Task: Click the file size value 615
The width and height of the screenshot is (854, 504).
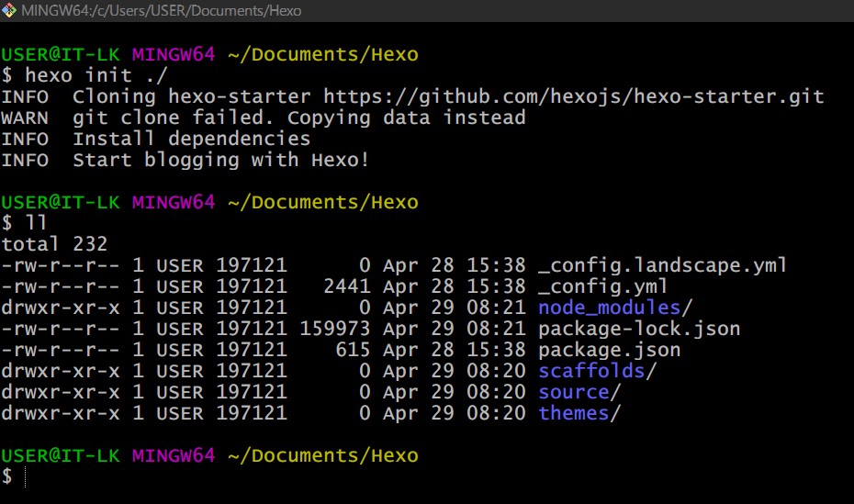Action: [x=353, y=350]
